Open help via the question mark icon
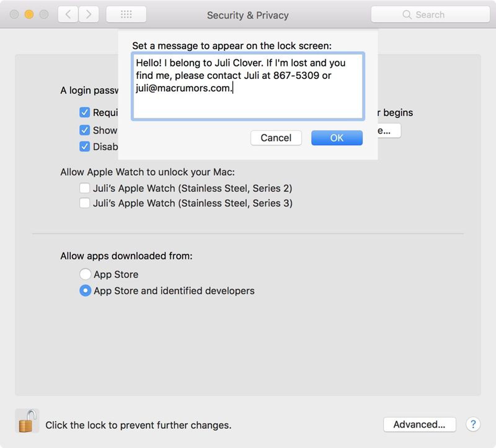Image resolution: width=496 pixels, height=448 pixels. (x=473, y=425)
